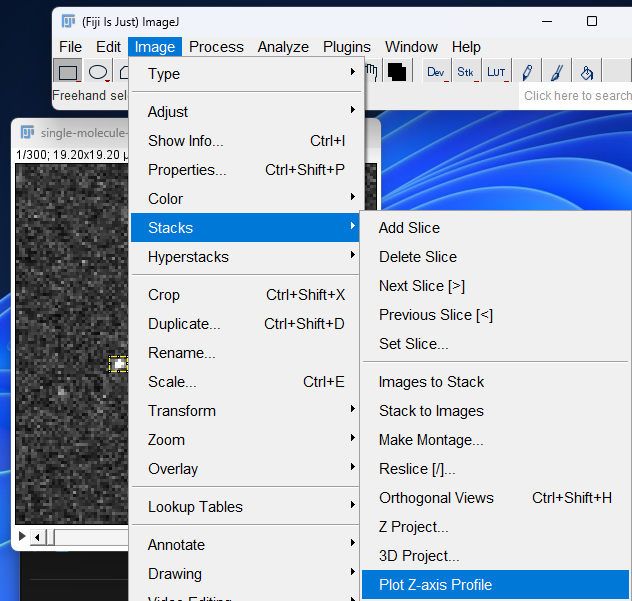Image resolution: width=632 pixels, height=601 pixels.
Task: Select 3D Project... entry
Action: tap(495, 555)
